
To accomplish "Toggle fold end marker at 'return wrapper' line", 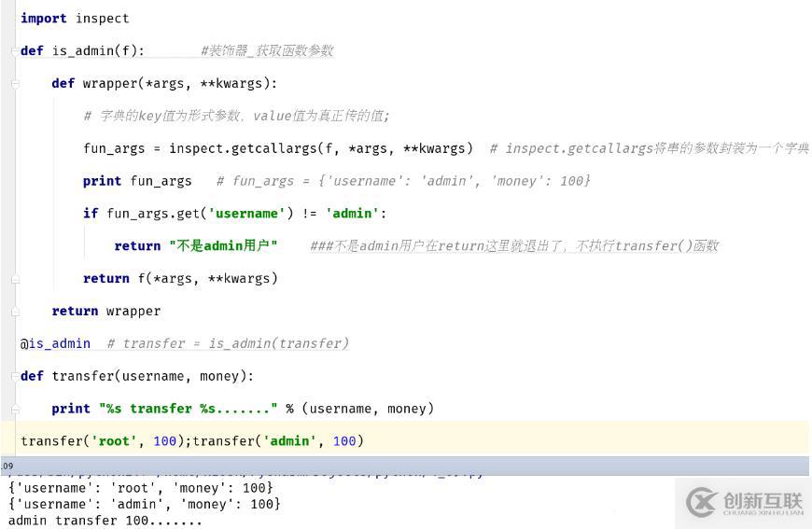I will click(x=15, y=313).
